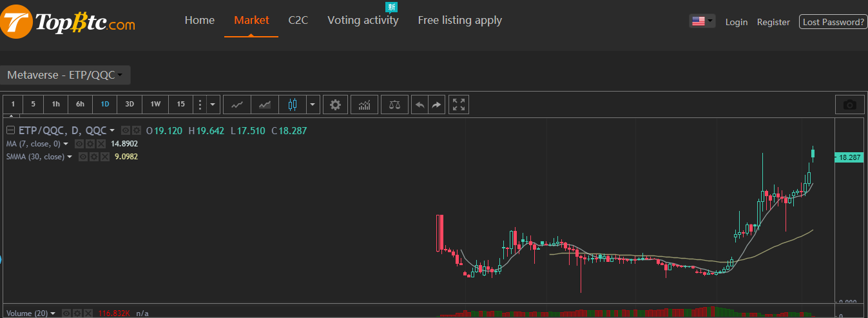Toggle ETP/QQC main series visibility eye

coord(126,130)
